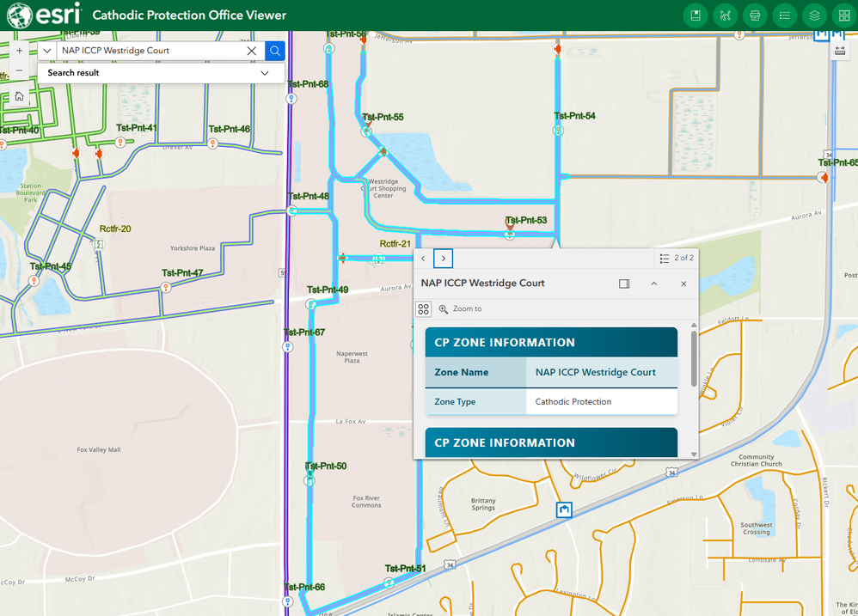Screen dimensions: 858x616
Task: Run the search with the magnifier button
Action: tap(274, 51)
